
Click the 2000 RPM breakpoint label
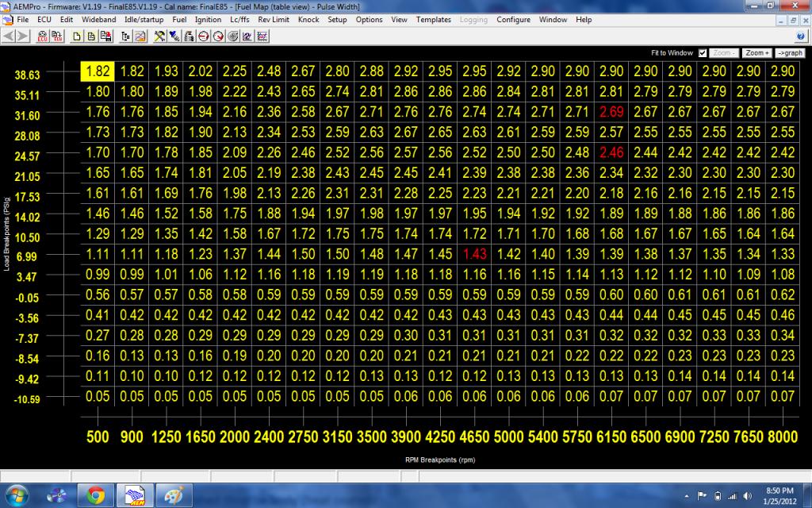click(x=235, y=437)
